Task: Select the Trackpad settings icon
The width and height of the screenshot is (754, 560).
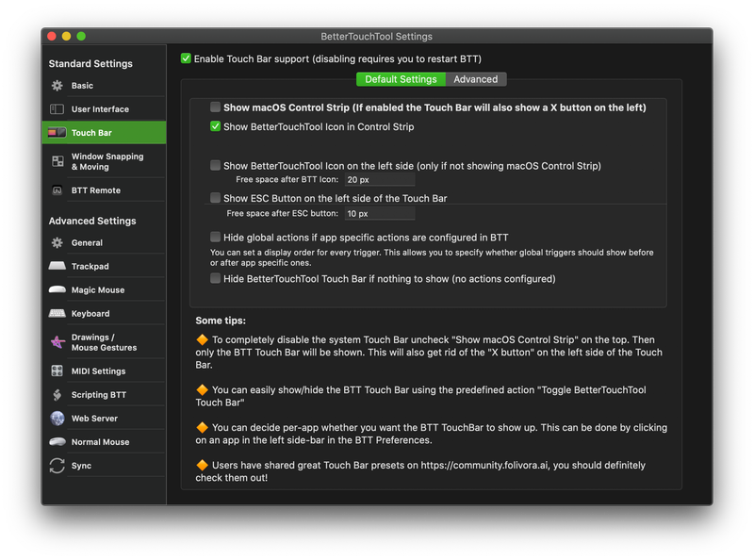Action: point(58,266)
